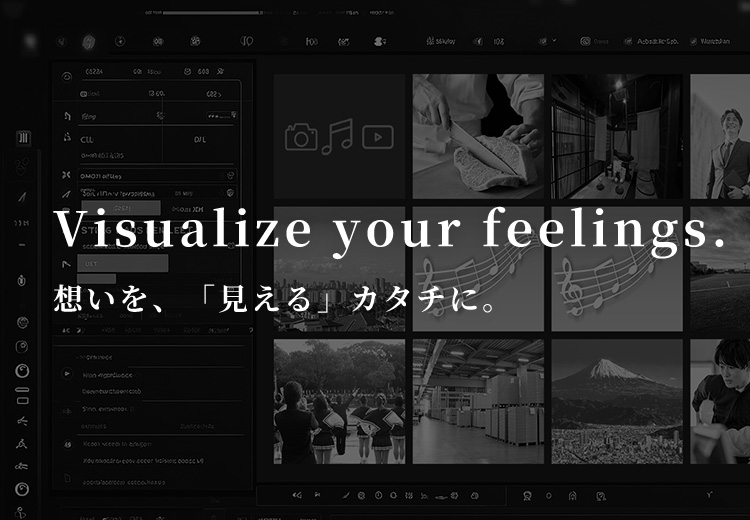The height and width of the screenshot is (520, 750).
Task: Open the knife cutting food thumbnail
Action: coord(478,136)
